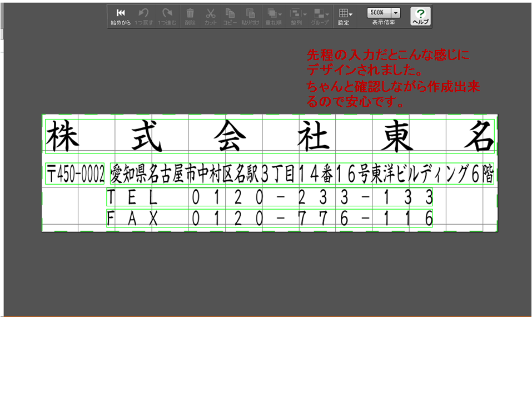The image size is (532, 406).
Task: Select the 愛知県名古屋市 address text box
Action: click(x=302, y=175)
